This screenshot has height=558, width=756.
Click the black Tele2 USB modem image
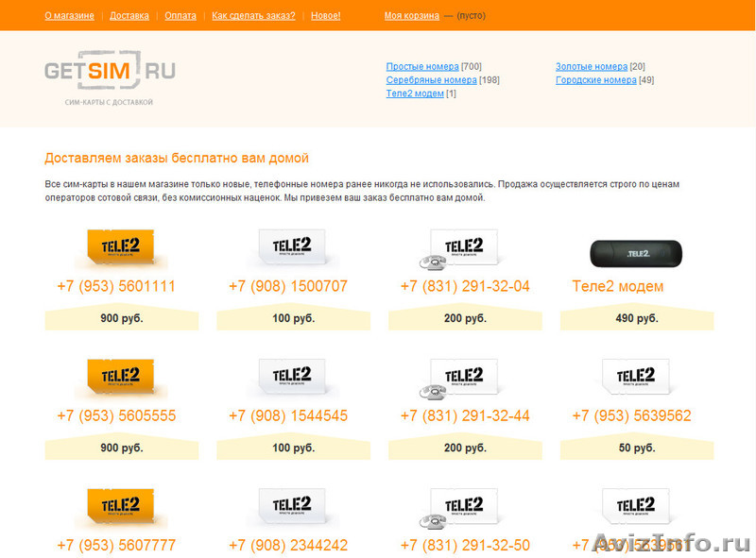point(636,253)
